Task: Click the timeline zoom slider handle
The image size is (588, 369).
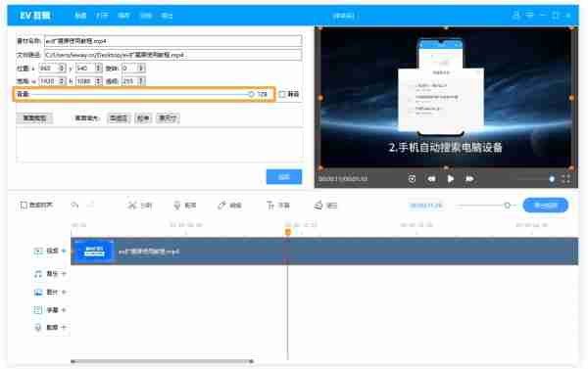Action: (x=507, y=206)
